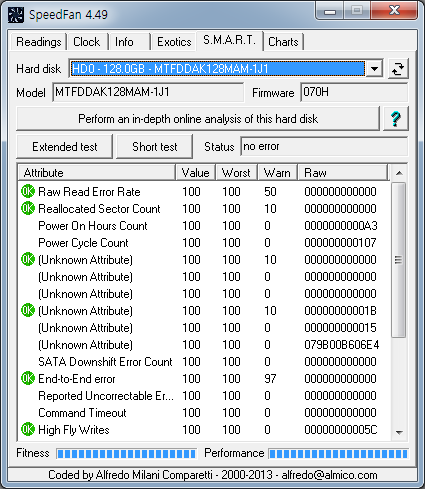The width and height of the screenshot is (425, 489).
Task: Minimize the SpeedFan window
Action: coord(330,11)
